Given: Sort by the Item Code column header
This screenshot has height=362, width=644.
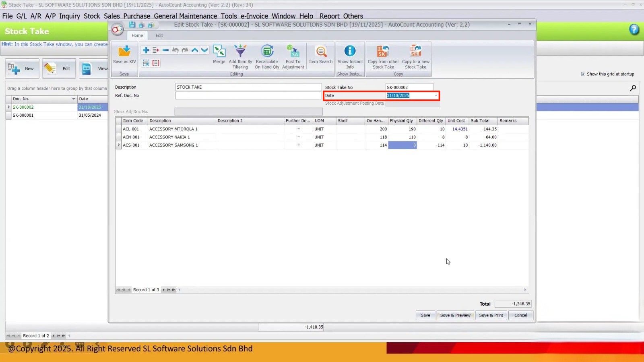Looking at the screenshot, I should [134, 121].
